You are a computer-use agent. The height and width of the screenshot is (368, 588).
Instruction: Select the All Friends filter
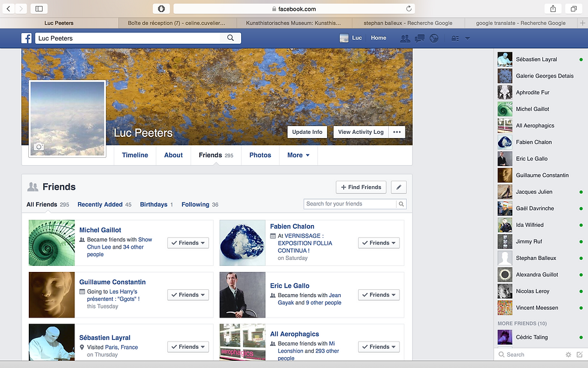point(47,205)
